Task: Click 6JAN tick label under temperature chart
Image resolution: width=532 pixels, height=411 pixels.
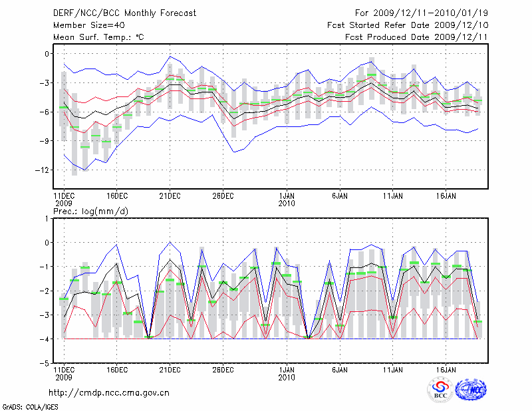Action: [x=340, y=196]
